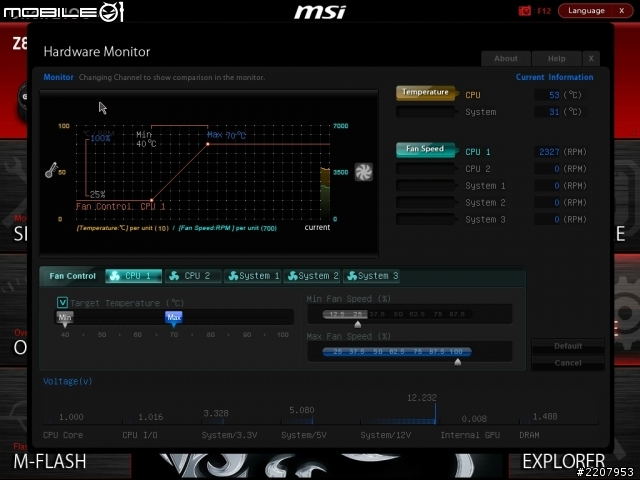Toggle the System 3 fan speed channel button

[426, 219]
